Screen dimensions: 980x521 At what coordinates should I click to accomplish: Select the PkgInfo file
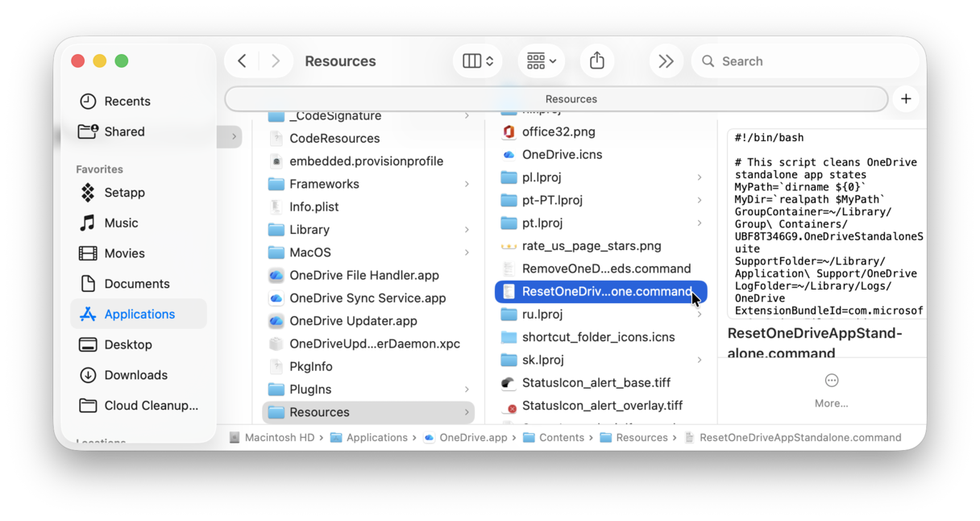tap(368, 366)
